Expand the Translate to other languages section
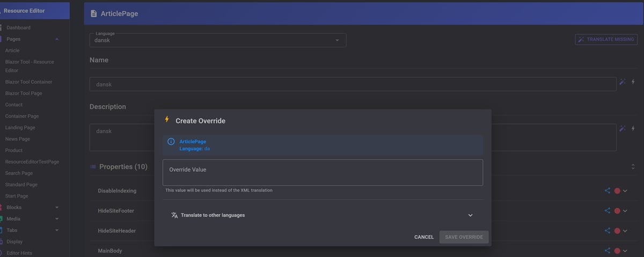This screenshot has width=644, height=257. coord(470,215)
